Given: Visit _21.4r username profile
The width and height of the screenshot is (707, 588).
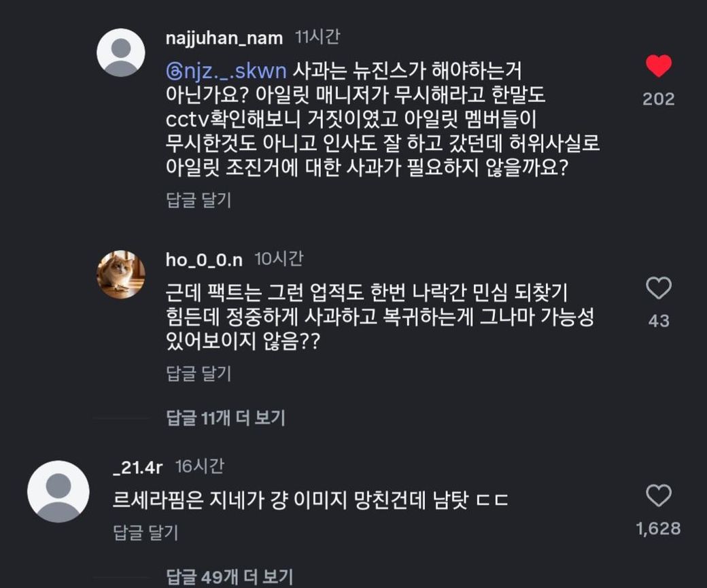Looking at the screenshot, I should [x=138, y=467].
